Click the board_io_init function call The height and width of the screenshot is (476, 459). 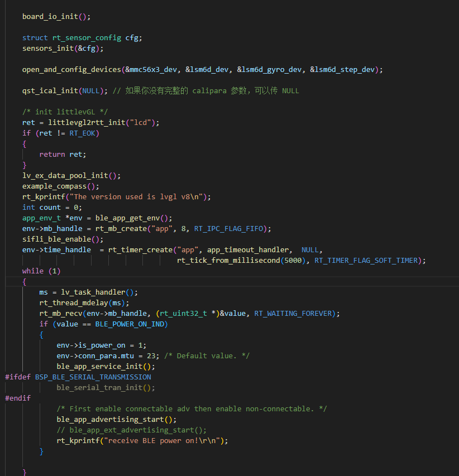[50, 16]
